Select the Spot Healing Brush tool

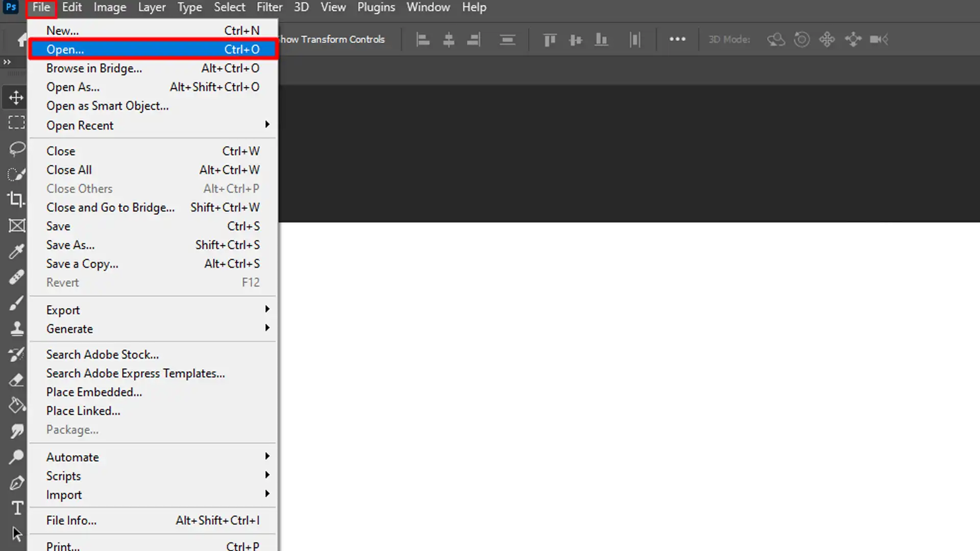coord(16,277)
